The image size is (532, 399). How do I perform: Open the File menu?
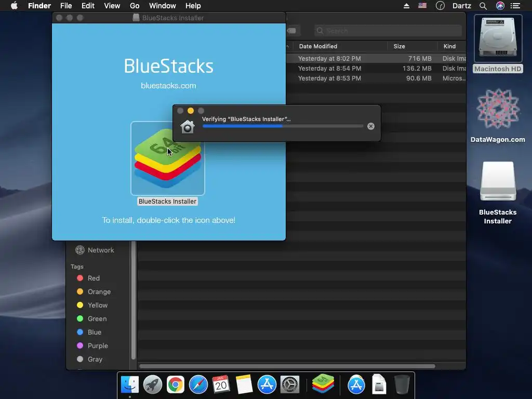[66, 6]
